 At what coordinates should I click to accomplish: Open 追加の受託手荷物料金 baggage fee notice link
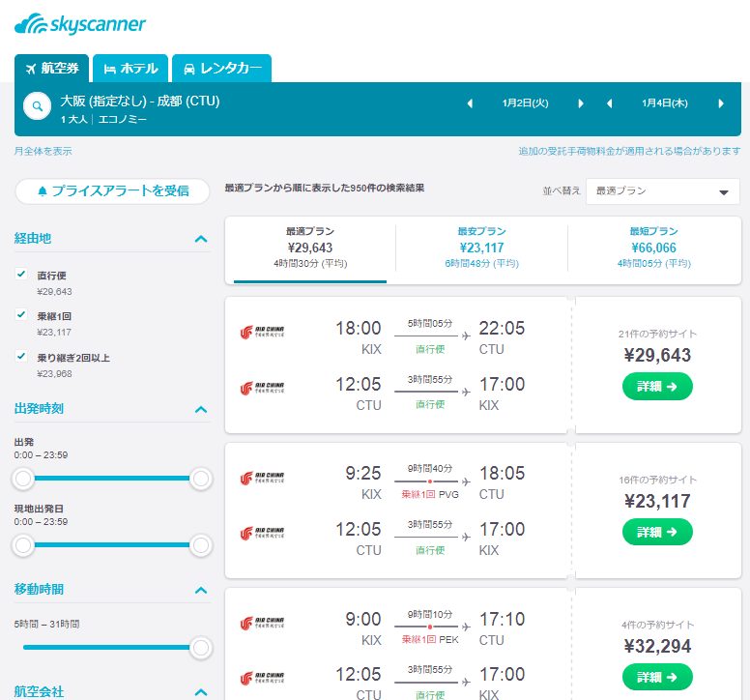(629, 151)
